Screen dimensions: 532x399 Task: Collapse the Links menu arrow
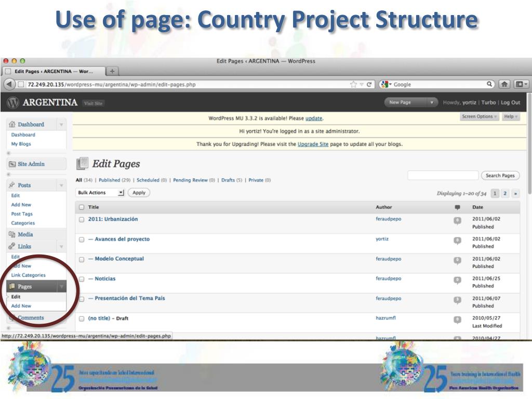point(61,246)
